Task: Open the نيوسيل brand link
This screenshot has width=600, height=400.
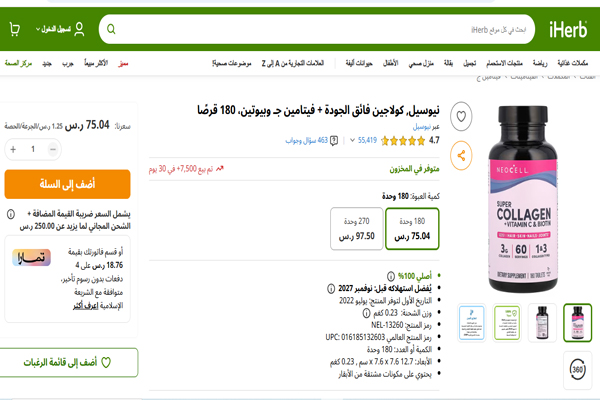Action: 422,127
